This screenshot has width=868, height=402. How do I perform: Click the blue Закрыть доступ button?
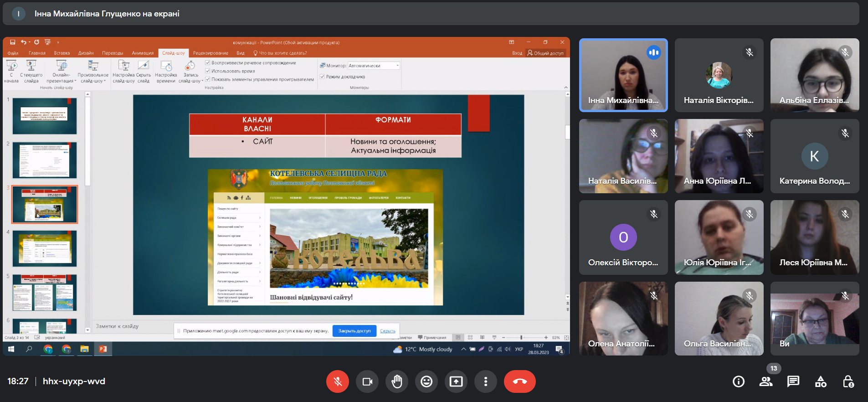pyautogui.click(x=354, y=331)
